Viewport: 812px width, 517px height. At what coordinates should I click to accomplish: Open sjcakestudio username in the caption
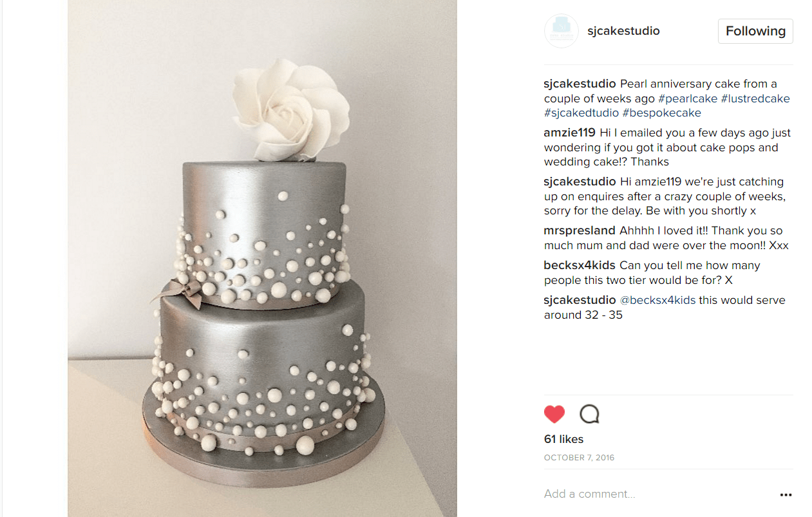pyautogui.click(x=580, y=84)
